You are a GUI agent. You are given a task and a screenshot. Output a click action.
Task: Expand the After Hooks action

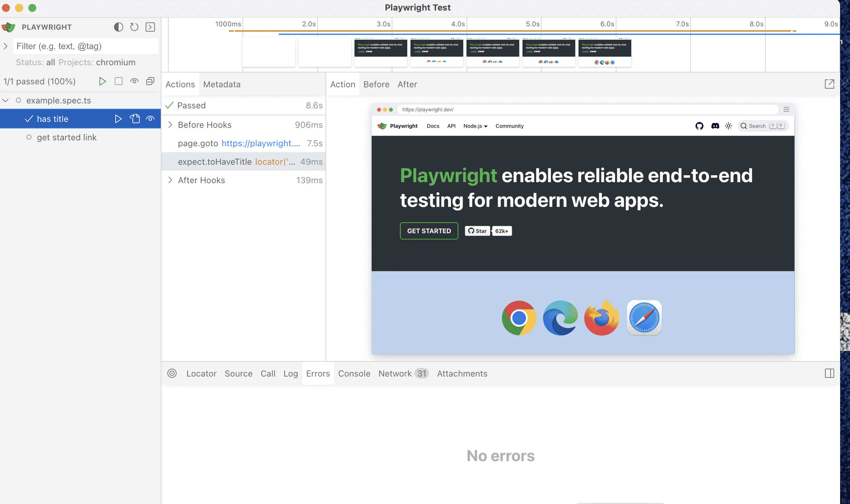click(x=170, y=180)
